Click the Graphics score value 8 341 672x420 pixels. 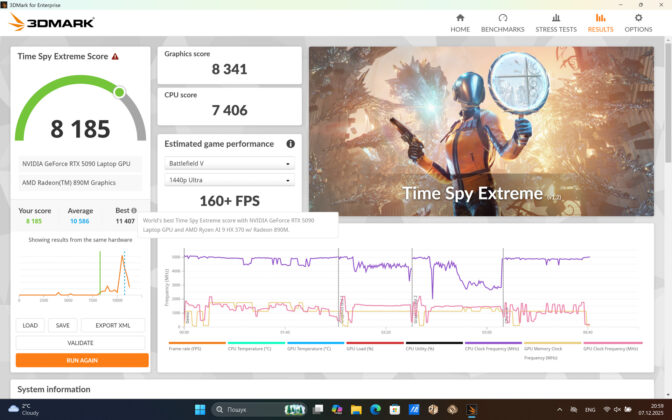pyautogui.click(x=229, y=69)
